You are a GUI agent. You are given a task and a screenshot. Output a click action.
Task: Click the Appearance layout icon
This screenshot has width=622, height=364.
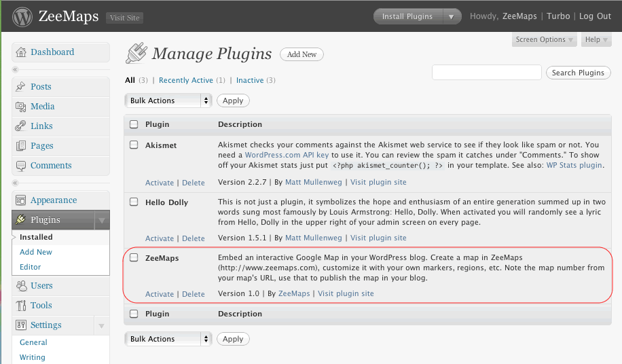pyautogui.click(x=20, y=200)
